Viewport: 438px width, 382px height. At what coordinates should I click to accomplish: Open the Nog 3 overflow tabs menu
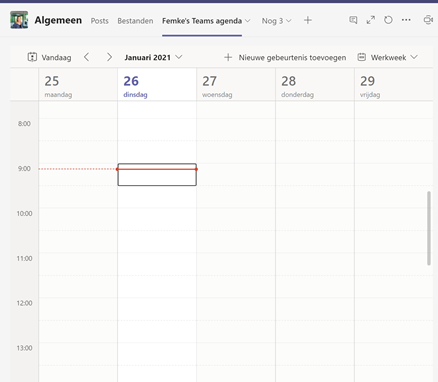point(276,21)
